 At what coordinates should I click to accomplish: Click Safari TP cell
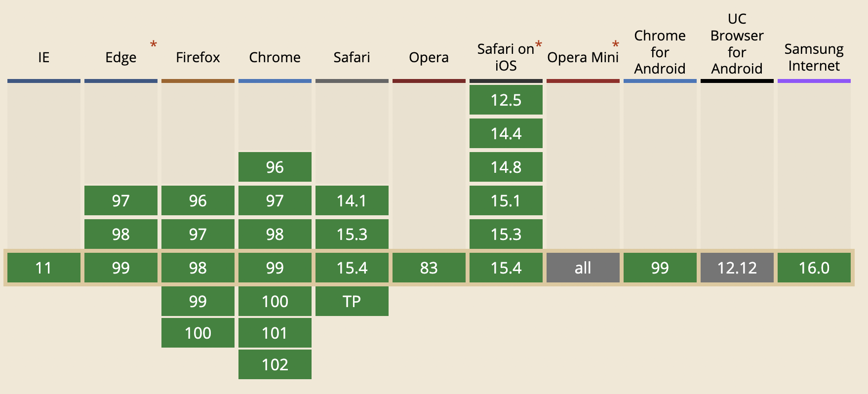(352, 301)
